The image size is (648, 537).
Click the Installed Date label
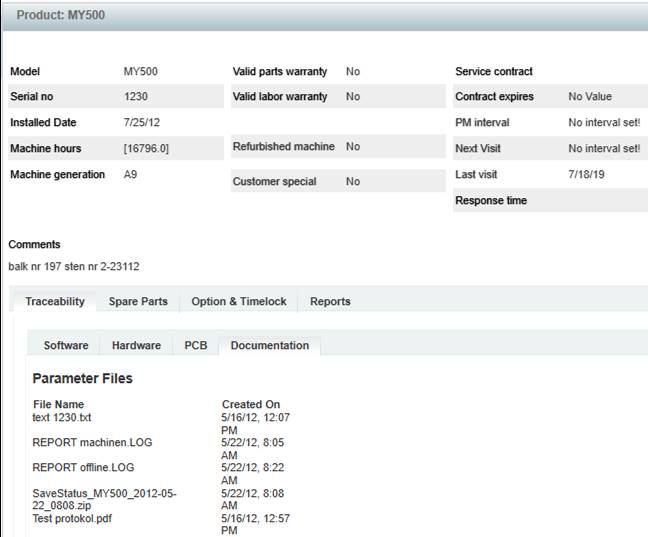click(43, 122)
